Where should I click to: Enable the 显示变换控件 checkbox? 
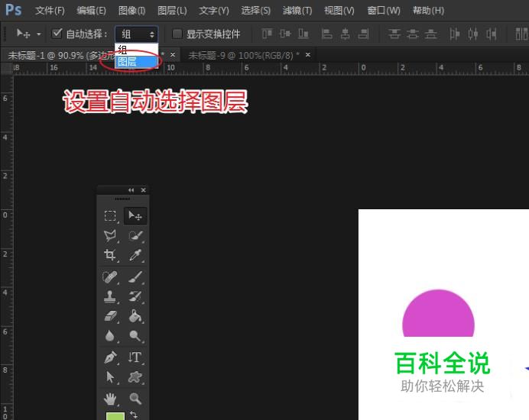pyautogui.click(x=177, y=34)
